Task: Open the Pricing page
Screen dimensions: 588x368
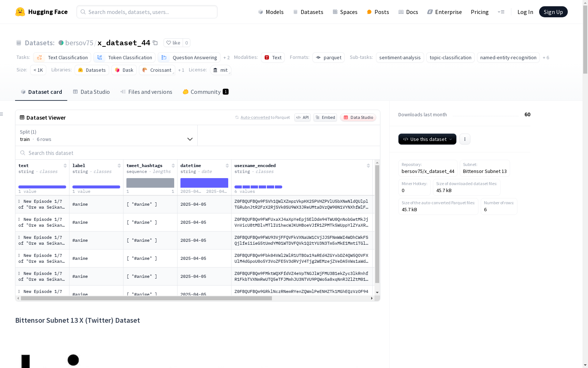Action: pyautogui.click(x=480, y=12)
